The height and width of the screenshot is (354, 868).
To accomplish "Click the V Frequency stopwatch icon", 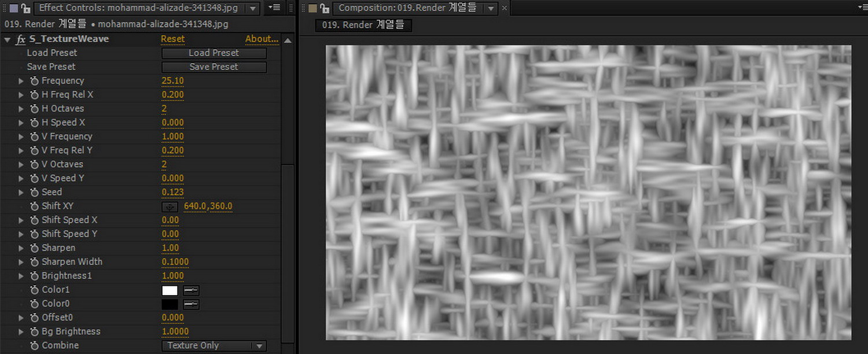I will click(x=34, y=137).
